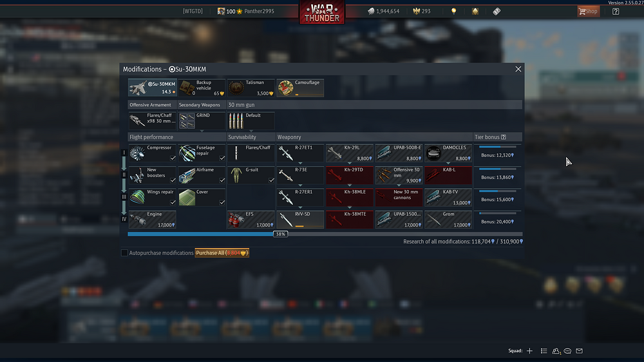The width and height of the screenshot is (644, 362).
Task: Select the R-73E missile modification
Action: (300, 175)
